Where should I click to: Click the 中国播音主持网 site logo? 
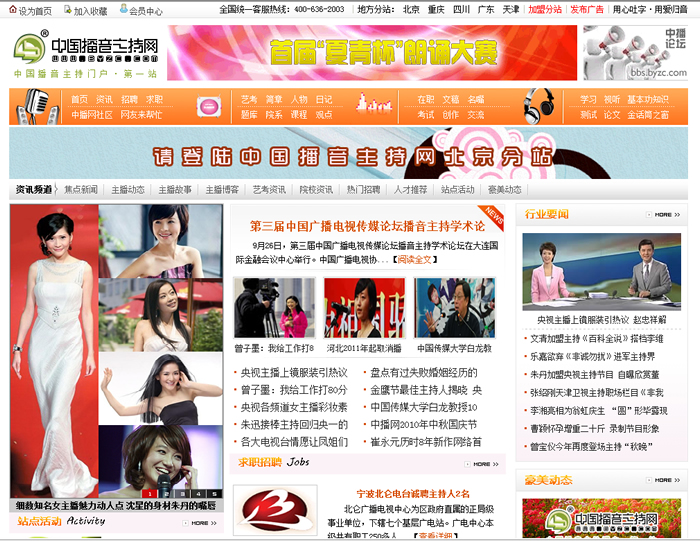point(86,54)
